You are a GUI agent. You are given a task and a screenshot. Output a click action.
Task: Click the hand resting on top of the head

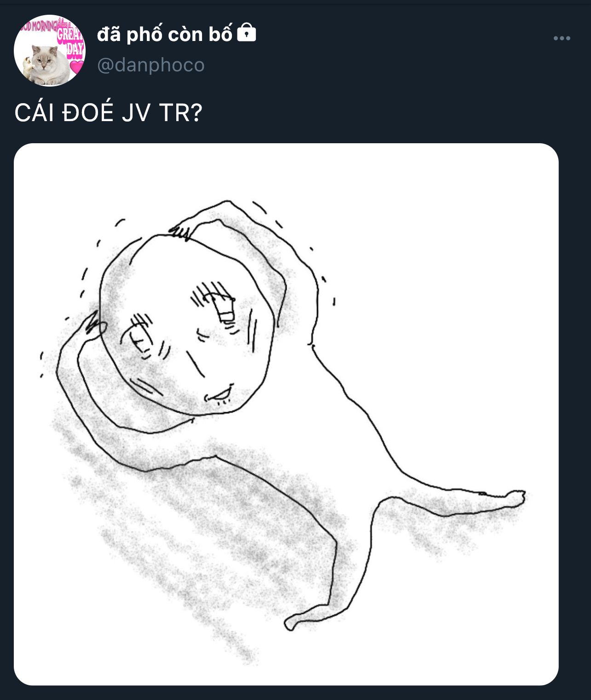click(x=181, y=230)
